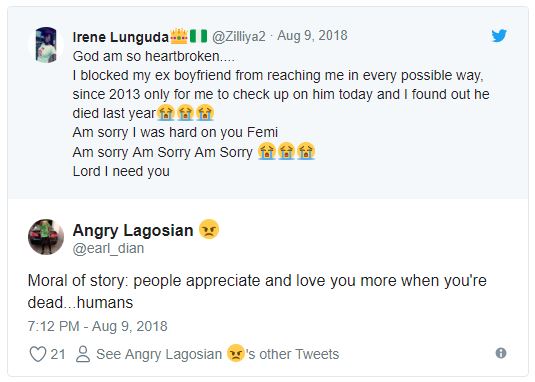See Angry Lagosian's other Tweets

coord(217,354)
